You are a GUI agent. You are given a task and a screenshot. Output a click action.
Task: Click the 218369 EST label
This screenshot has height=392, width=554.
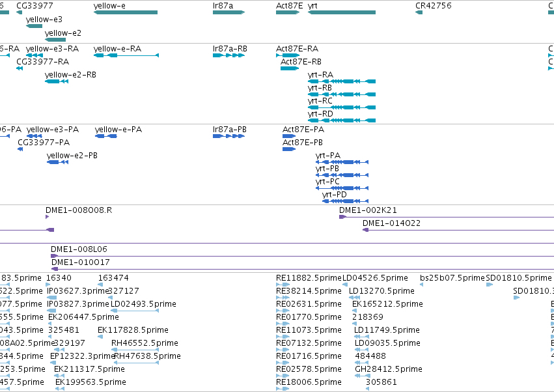[x=368, y=317]
